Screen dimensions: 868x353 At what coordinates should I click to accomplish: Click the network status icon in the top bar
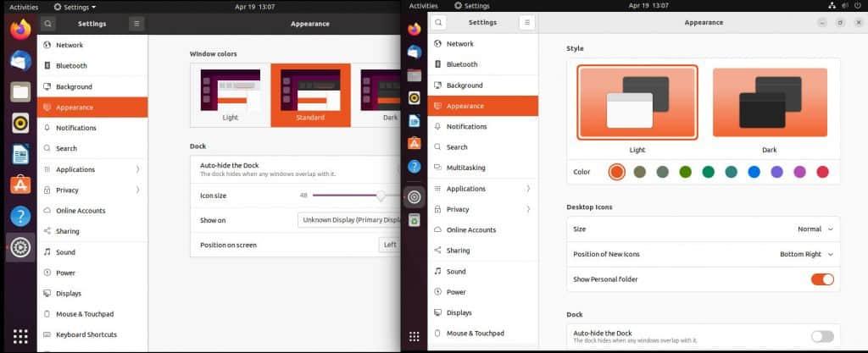coord(831,6)
